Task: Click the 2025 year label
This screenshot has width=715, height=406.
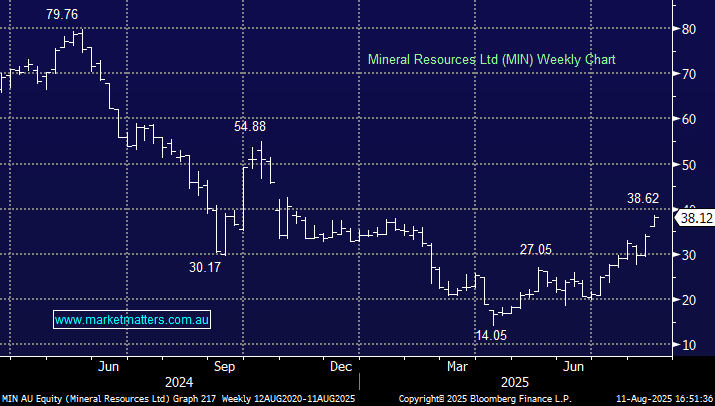Action: click(x=515, y=382)
